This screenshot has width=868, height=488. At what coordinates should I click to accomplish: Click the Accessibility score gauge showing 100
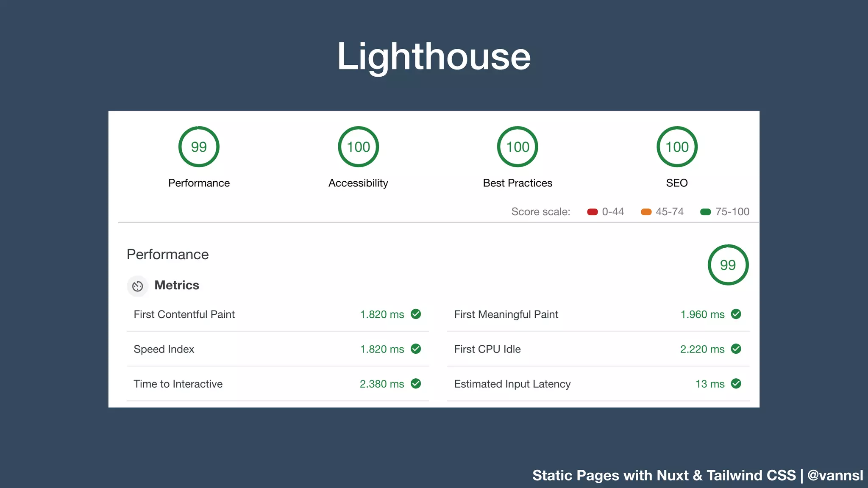pyautogui.click(x=358, y=147)
